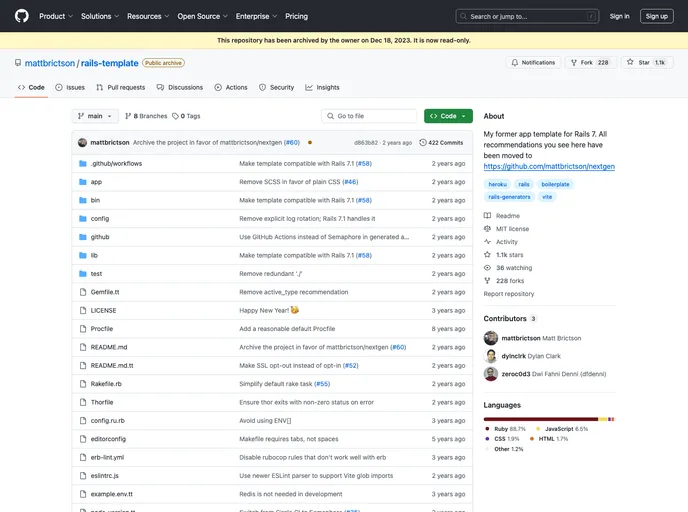The image size is (688, 512).
Task: Expand the Resources menu
Action: point(148,16)
